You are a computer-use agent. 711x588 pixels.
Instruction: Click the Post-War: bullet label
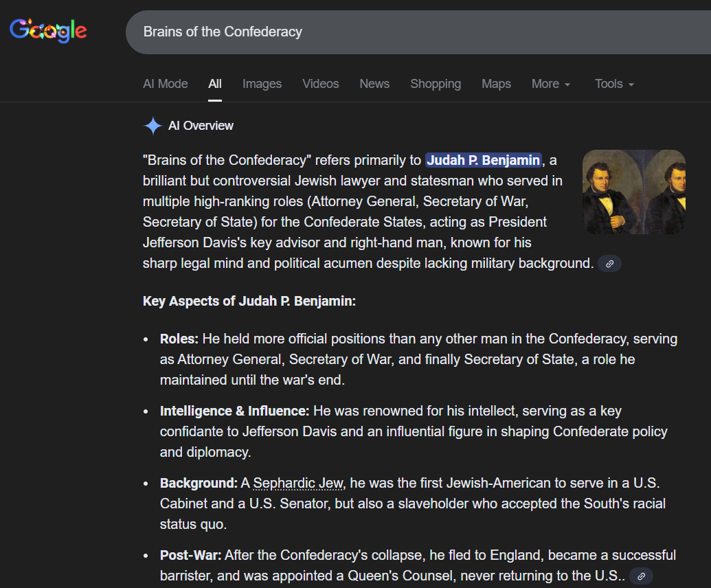click(190, 555)
